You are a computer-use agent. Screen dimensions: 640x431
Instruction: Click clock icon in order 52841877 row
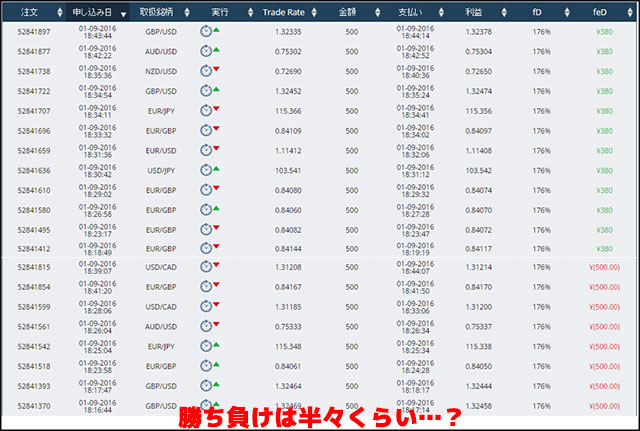point(206,51)
